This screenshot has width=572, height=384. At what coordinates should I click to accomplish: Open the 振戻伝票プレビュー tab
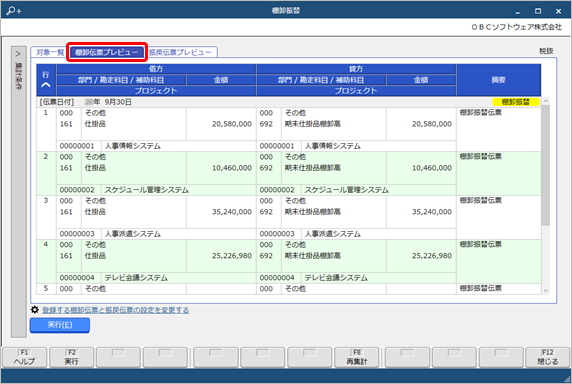pos(180,52)
